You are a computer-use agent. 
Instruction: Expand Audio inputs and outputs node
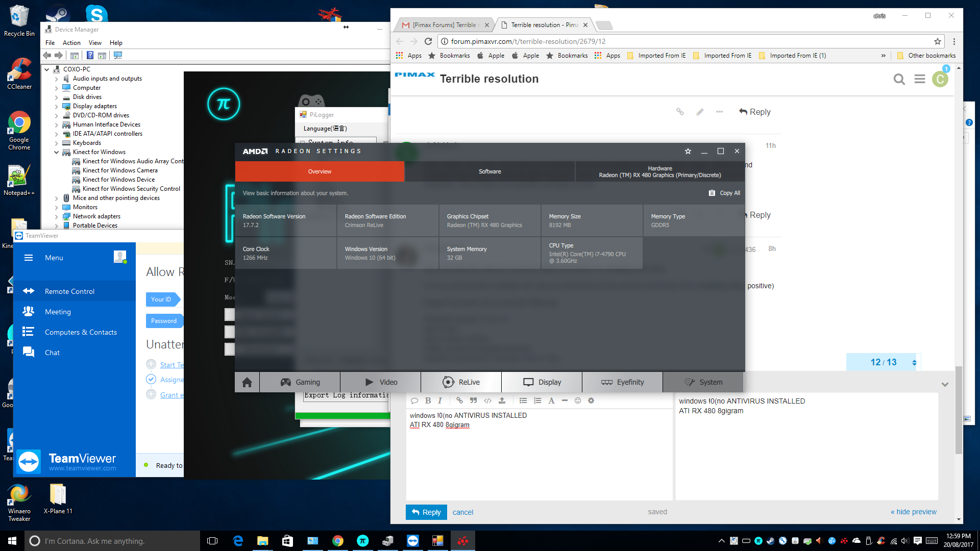click(x=56, y=79)
